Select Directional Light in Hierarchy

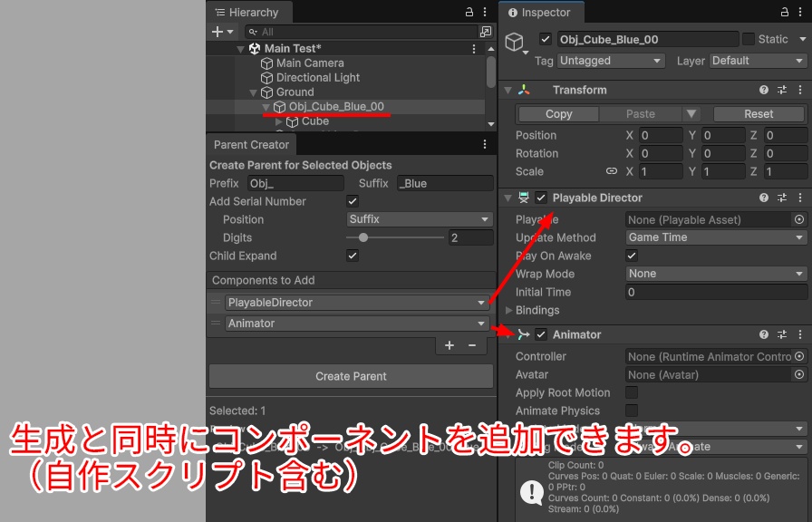pos(318,78)
